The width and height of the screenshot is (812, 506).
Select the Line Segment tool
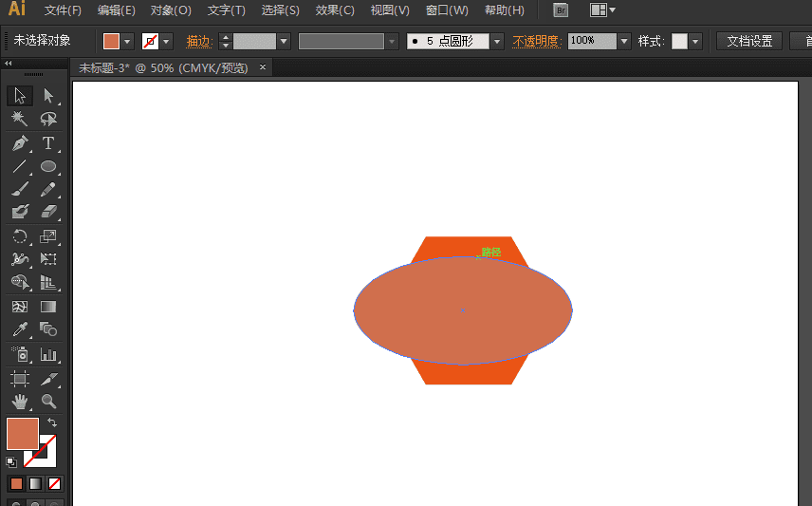click(20, 166)
